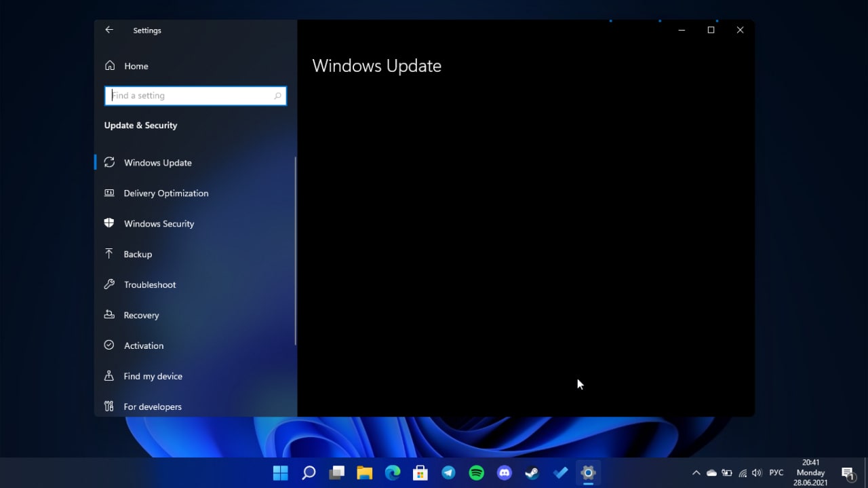The width and height of the screenshot is (868, 488).
Task: Minimize the Settings window
Action: coord(682,30)
